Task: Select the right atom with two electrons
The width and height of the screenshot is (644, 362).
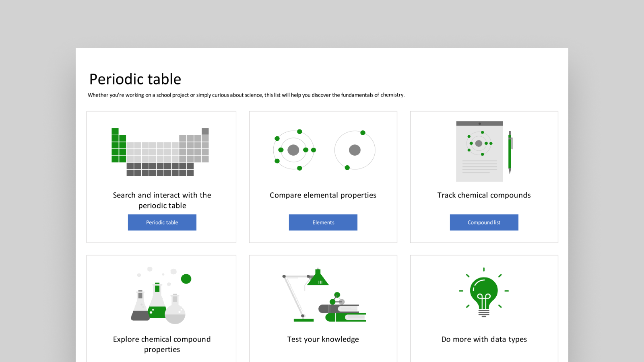Action: coord(355,150)
